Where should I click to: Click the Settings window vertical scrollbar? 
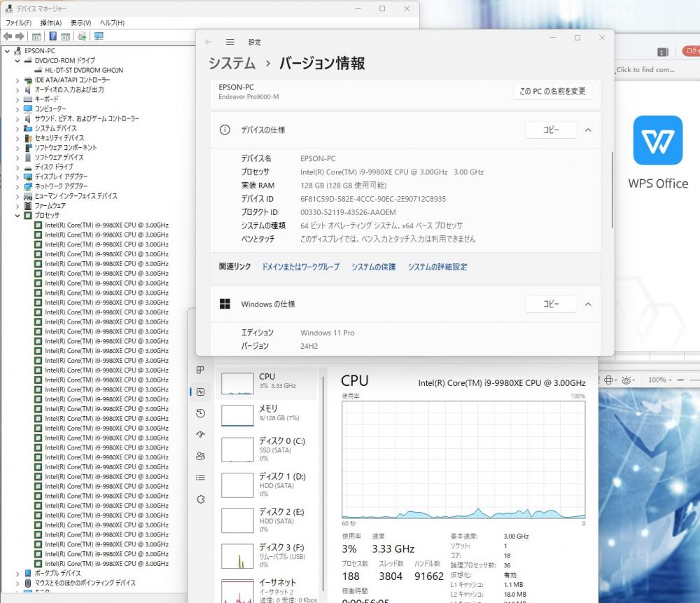[x=612, y=190]
